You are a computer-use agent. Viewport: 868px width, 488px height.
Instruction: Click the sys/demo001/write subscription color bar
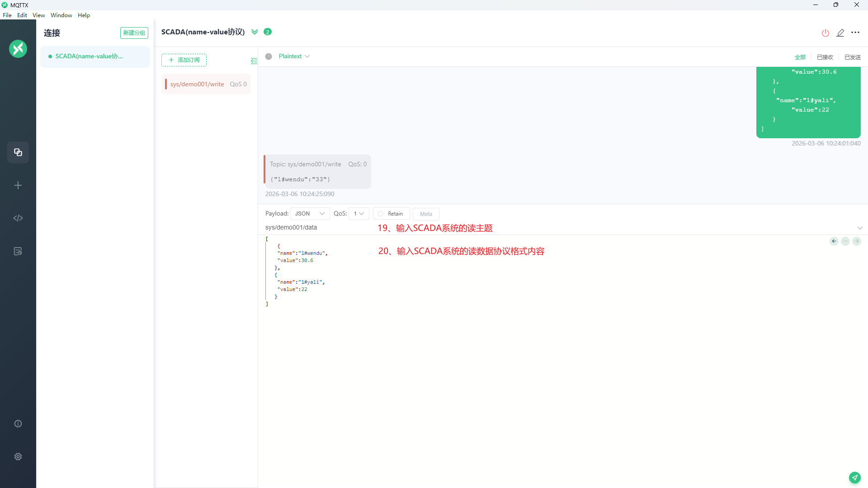tap(166, 84)
